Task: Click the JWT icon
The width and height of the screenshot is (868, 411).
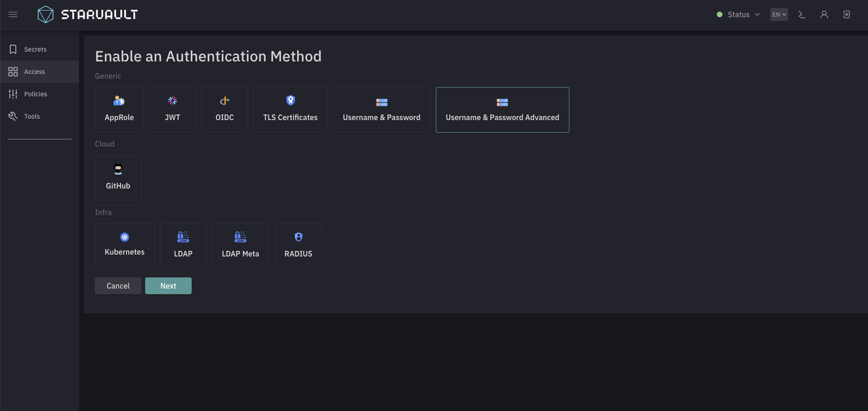Action: pos(173,101)
